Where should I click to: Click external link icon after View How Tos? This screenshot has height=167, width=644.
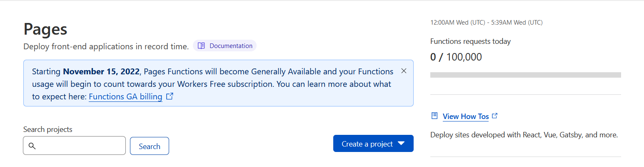click(x=494, y=116)
